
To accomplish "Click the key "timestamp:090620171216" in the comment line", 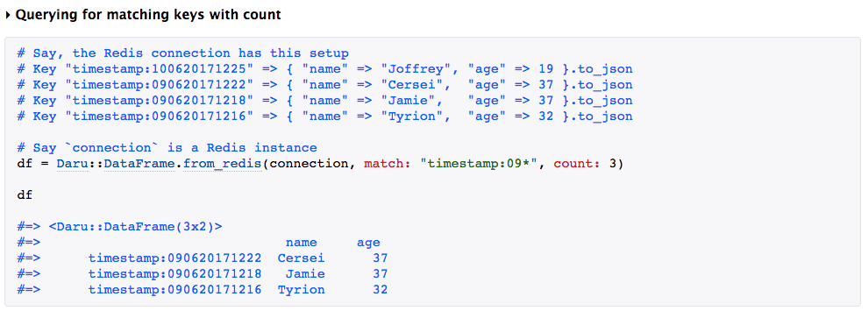I will point(160,117).
